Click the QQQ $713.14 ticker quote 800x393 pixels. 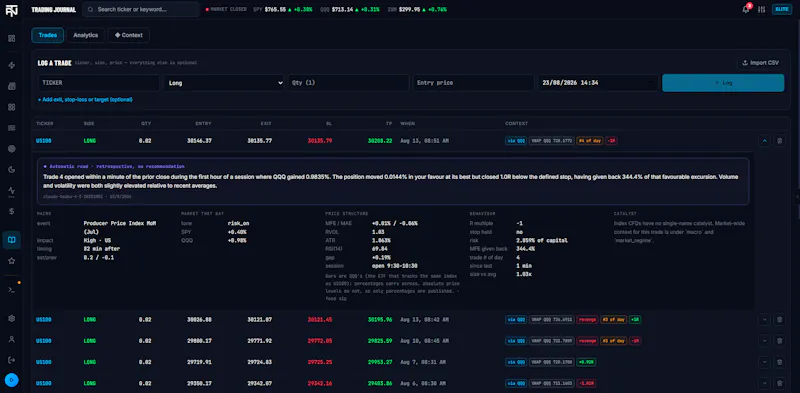coord(349,9)
